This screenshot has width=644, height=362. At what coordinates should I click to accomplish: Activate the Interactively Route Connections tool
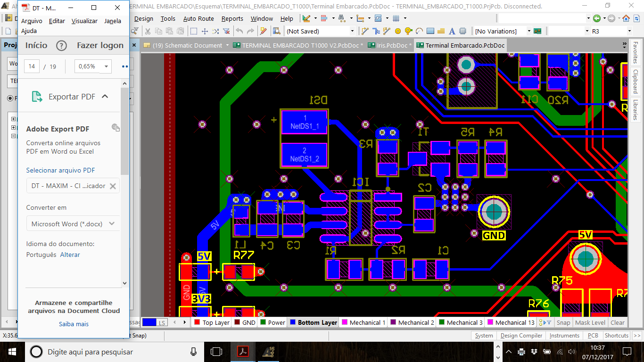coord(365,31)
